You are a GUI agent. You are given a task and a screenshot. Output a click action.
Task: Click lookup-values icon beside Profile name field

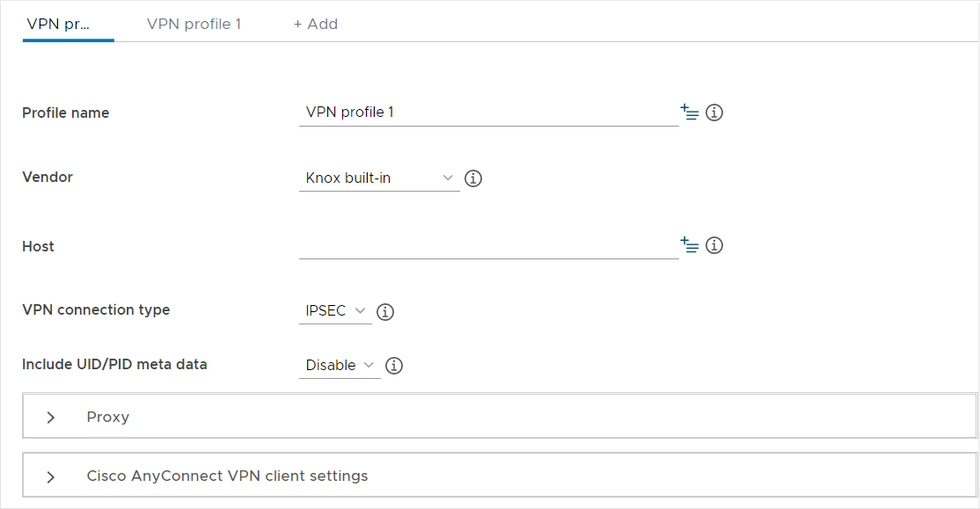coord(690,113)
